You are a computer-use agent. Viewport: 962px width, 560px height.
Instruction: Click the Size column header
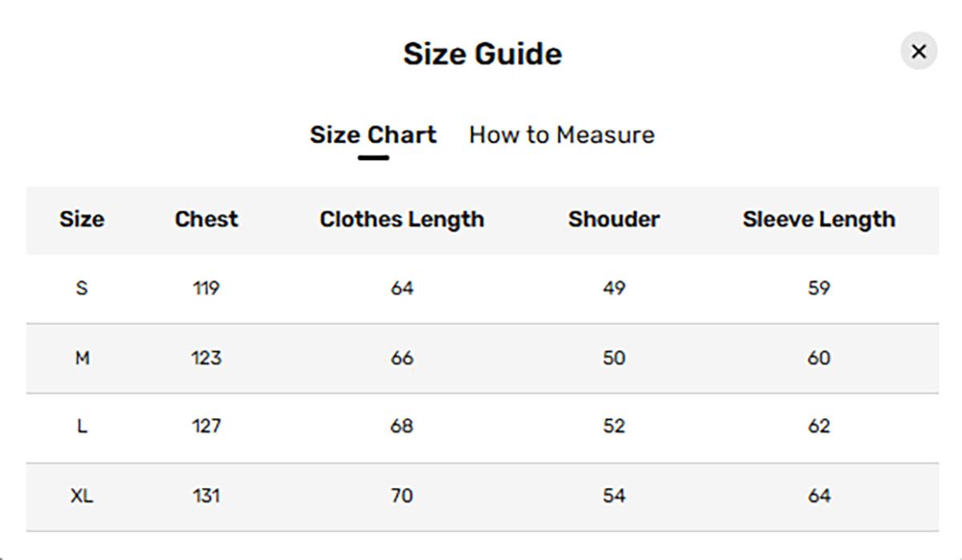[82, 220]
